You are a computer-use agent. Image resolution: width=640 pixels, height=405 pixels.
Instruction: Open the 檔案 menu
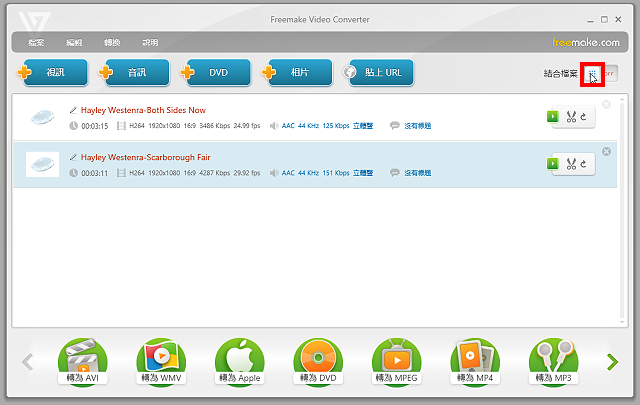coord(36,42)
